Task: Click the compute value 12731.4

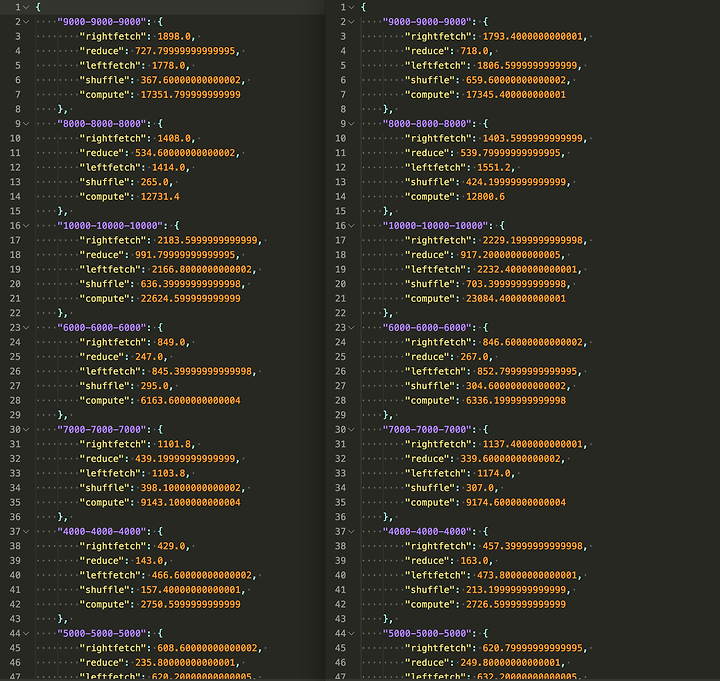Action: click(160, 197)
